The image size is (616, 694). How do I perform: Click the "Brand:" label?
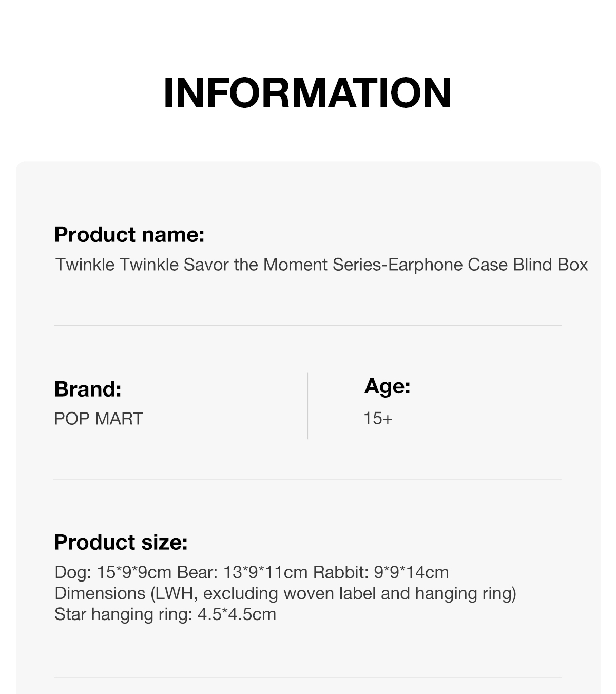[88, 389]
